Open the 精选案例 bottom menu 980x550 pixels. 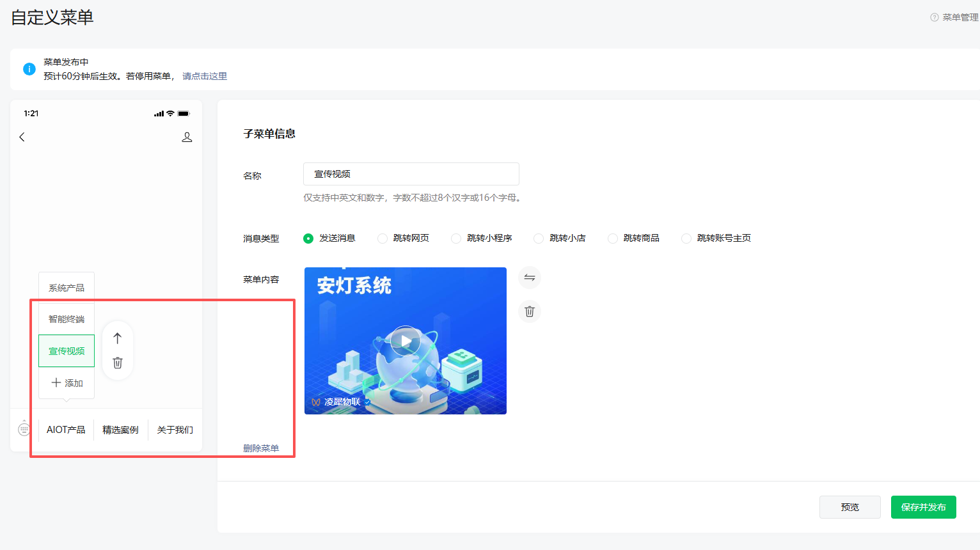click(x=120, y=430)
